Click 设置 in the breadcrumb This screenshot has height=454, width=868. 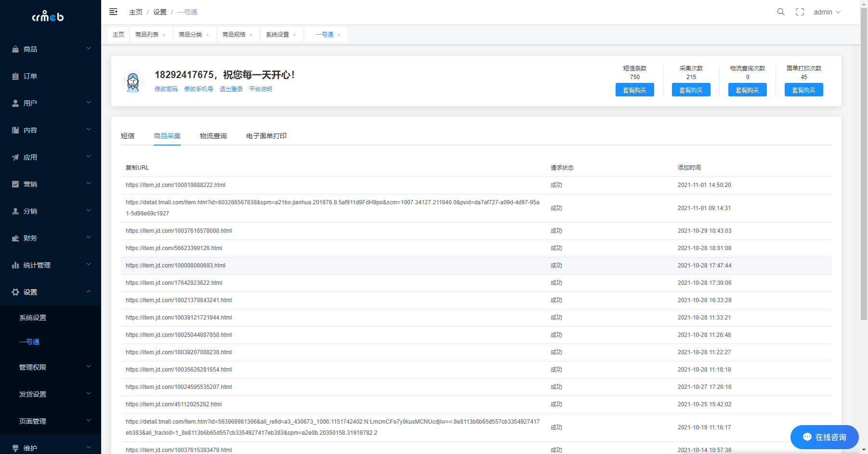(160, 12)
